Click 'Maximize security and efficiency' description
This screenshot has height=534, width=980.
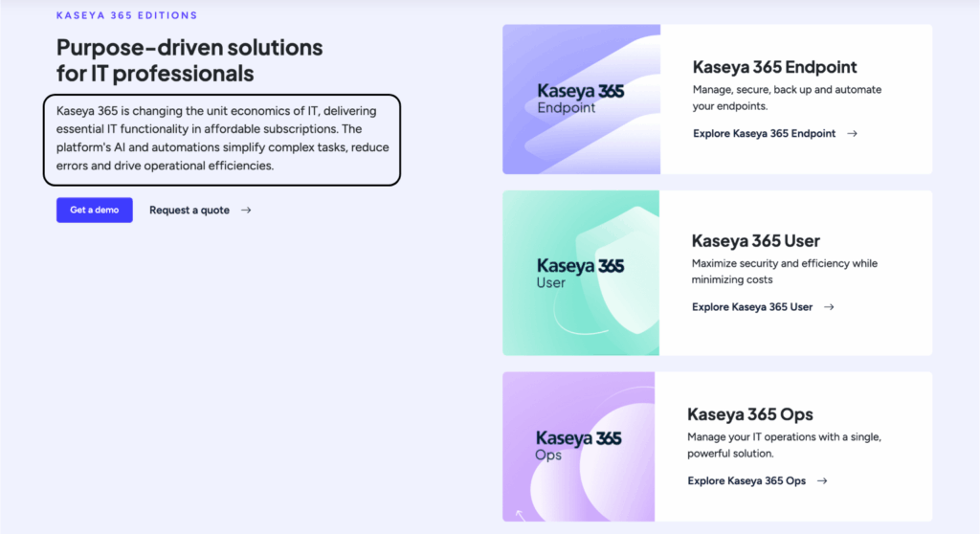[785, 272]
